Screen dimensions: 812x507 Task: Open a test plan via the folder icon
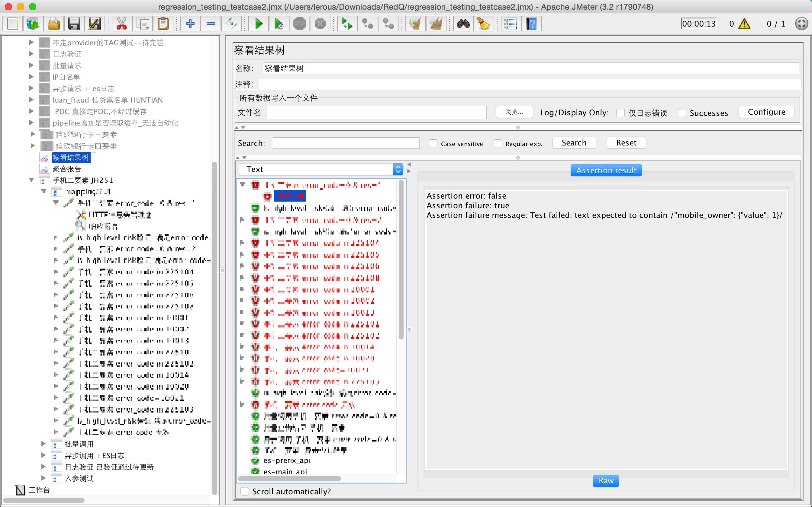coord(54,24)
